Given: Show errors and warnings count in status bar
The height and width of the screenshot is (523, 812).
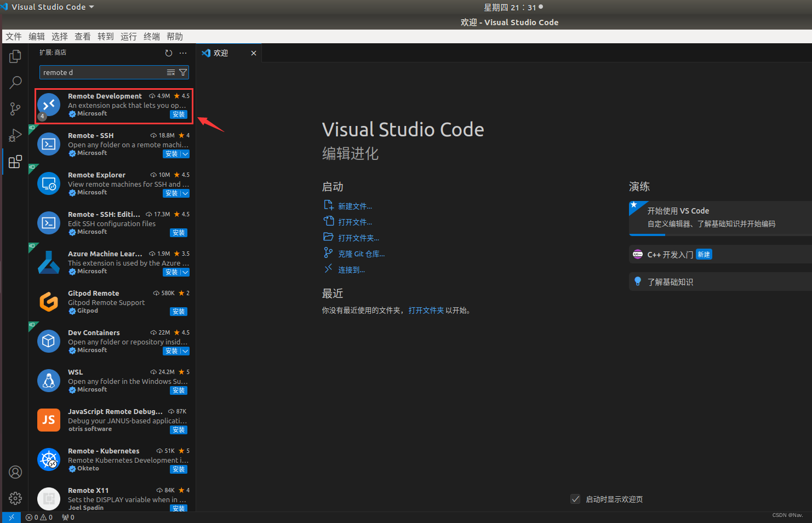Looking at the screenshot, I should coord(39,518).
